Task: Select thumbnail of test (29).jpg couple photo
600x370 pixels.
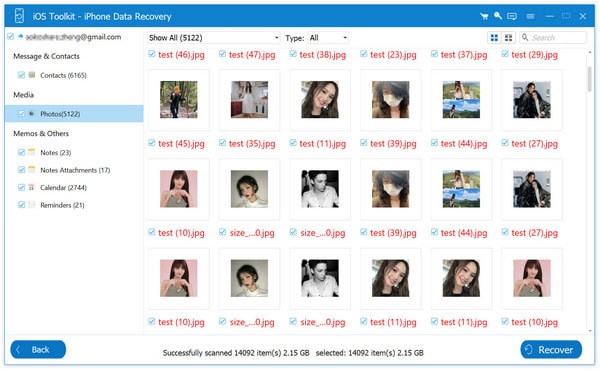Action: pyautogui.click(x=532, y=99)
